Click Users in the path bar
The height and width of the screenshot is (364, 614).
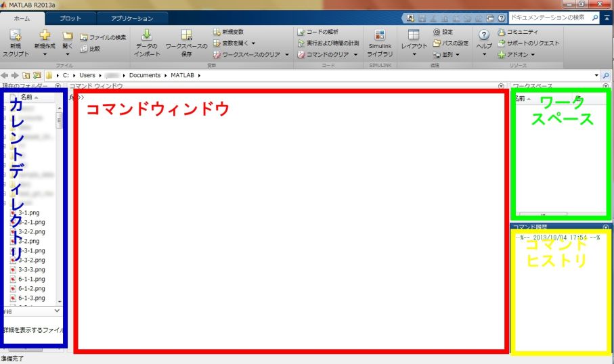87,75
